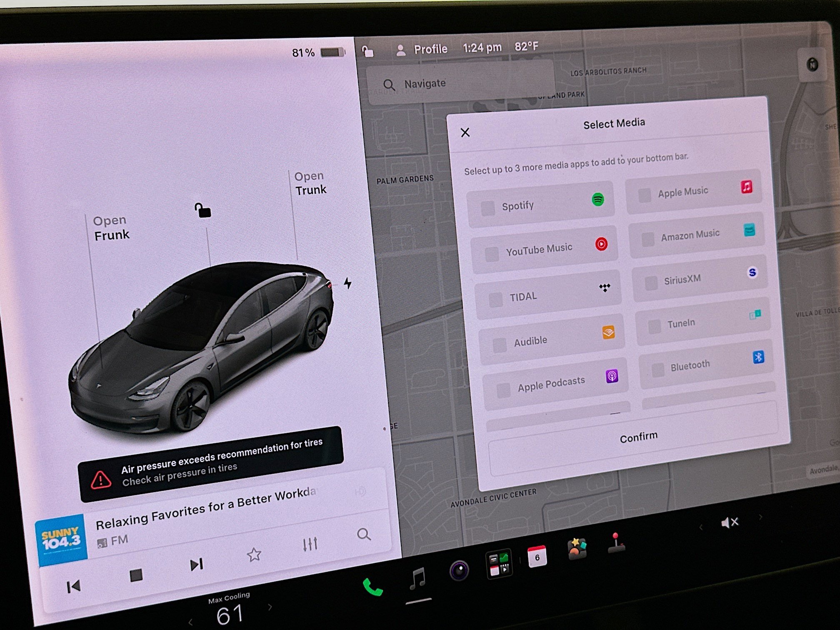840x630 pixels.
Task: Lower cabin temperature with left chevron
Action: point(190,622)
